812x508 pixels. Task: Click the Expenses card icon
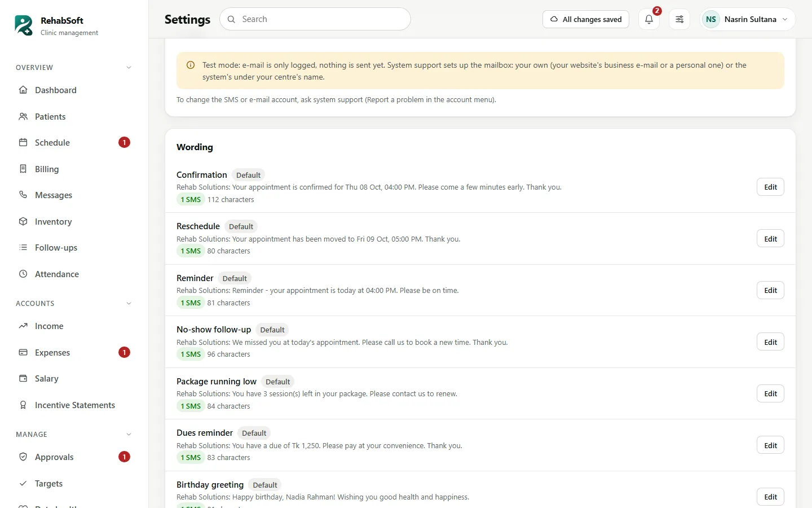click(x=23, y=352)
